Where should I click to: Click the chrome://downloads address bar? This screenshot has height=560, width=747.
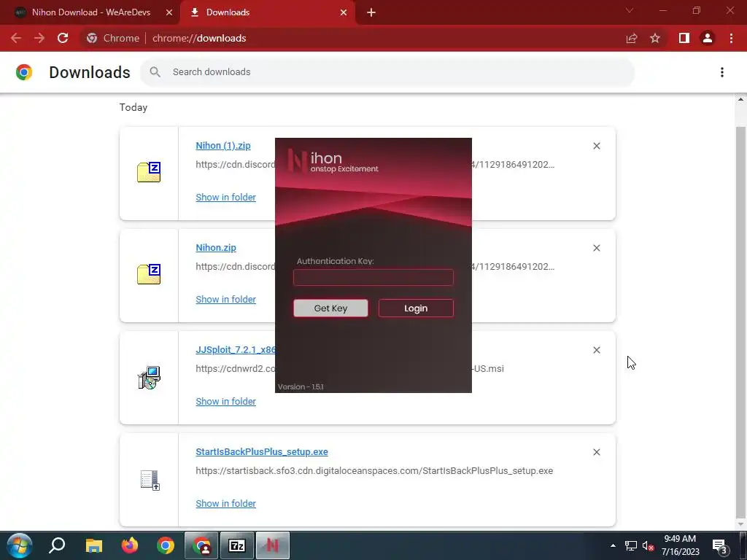point(352,38)
